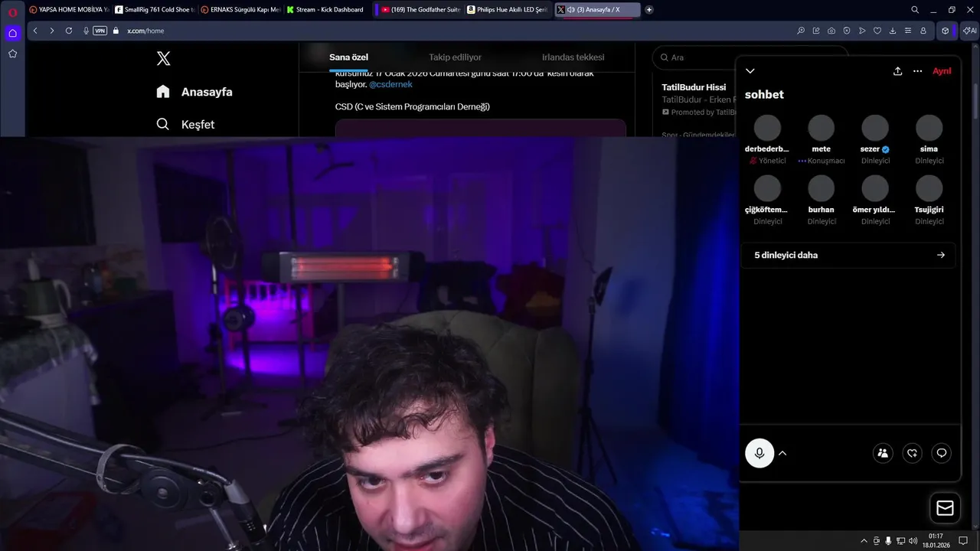The image size is (980, 551).
Task: Open the downloads toolbar icon
Action: pos(893,31)
